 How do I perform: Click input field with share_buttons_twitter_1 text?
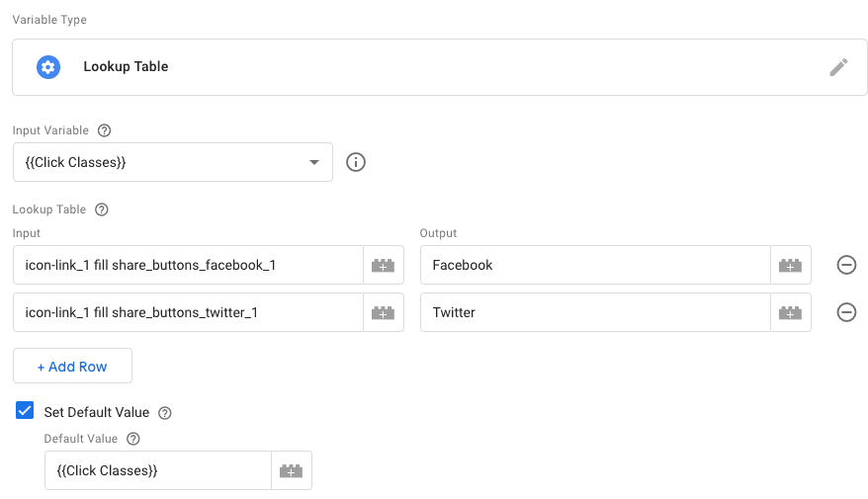(x=188, y=312)
